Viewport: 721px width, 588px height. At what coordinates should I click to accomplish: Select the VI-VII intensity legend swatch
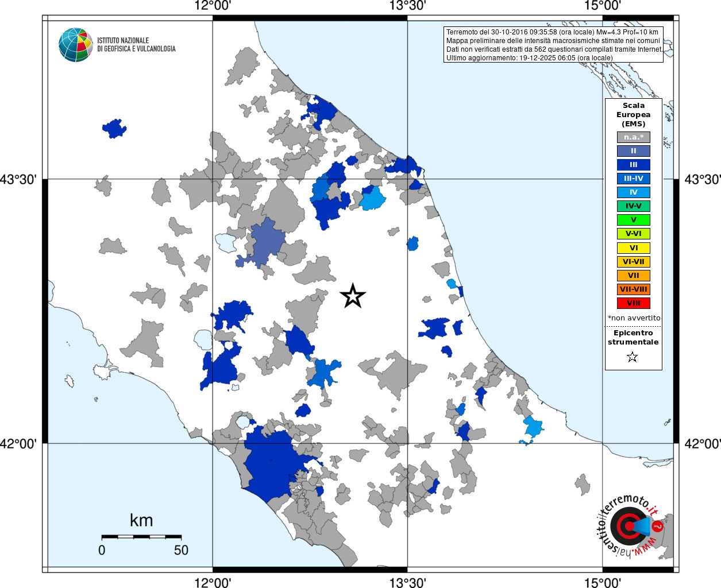pyautogui.click(x=634, y=262)
